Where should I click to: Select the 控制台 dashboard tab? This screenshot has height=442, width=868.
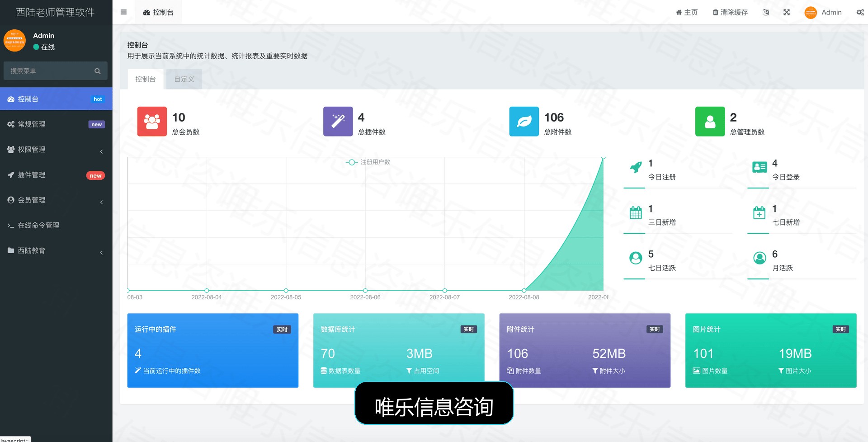pyautogui.click(x=146, y=79)
